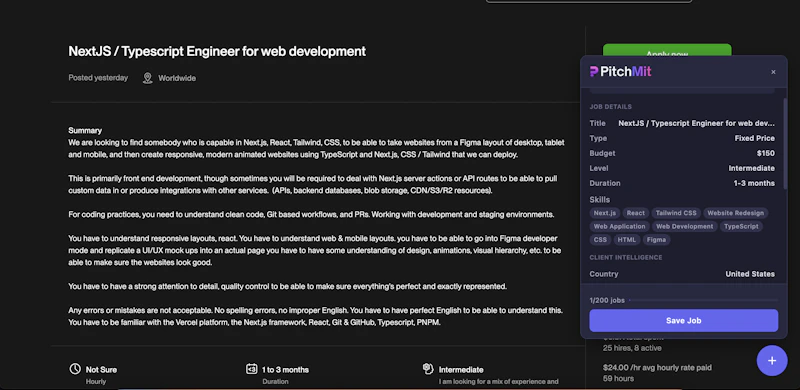This screenshot has width=800, height=390.
Task: Click the '1-3 months' duration value
Action: 754,183
